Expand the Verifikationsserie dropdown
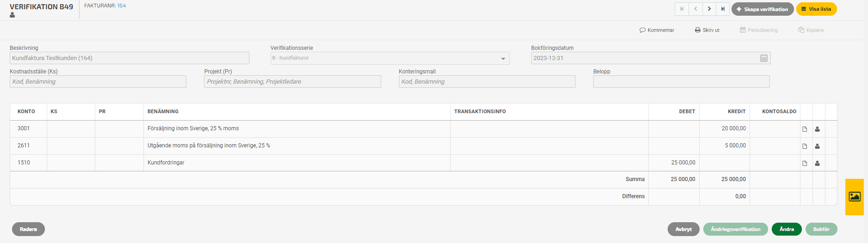This screenshot has width=868, height=243. (503, 58)
